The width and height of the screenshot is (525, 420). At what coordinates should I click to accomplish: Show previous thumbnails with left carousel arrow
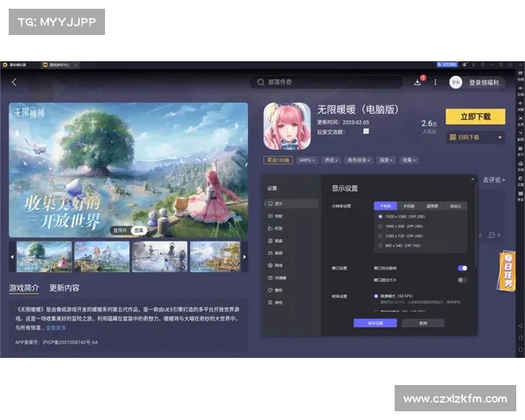click(12, 257)
